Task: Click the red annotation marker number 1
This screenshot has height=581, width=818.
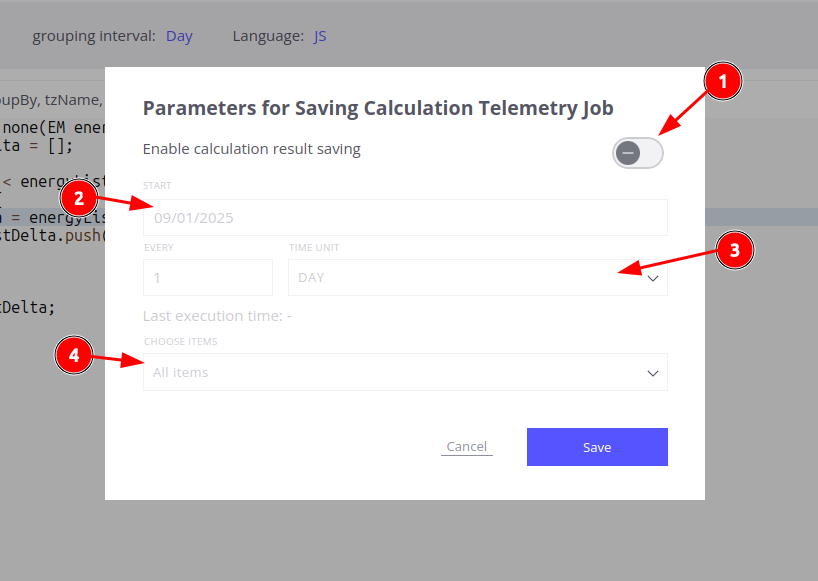Action: pyautogui.click(x=722, y=83)
